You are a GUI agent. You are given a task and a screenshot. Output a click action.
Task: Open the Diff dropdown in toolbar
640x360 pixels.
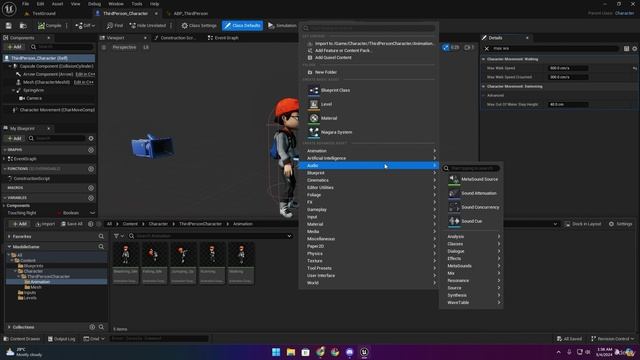(85, 26)
